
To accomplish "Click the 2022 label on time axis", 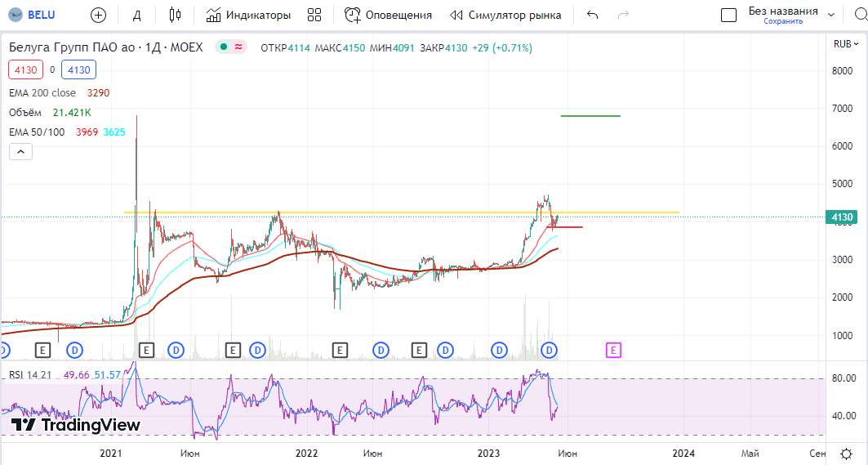I will coord(307,454).
